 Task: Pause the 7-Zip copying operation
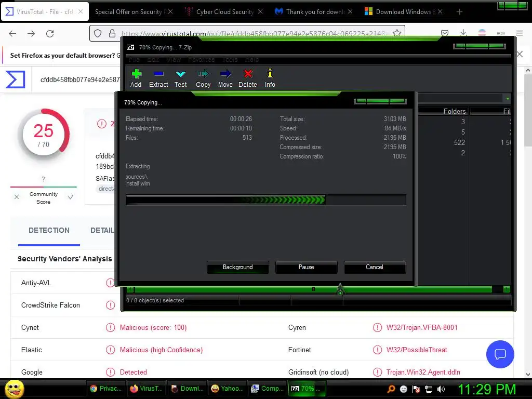pyautogui.click(x=306, y=267)
